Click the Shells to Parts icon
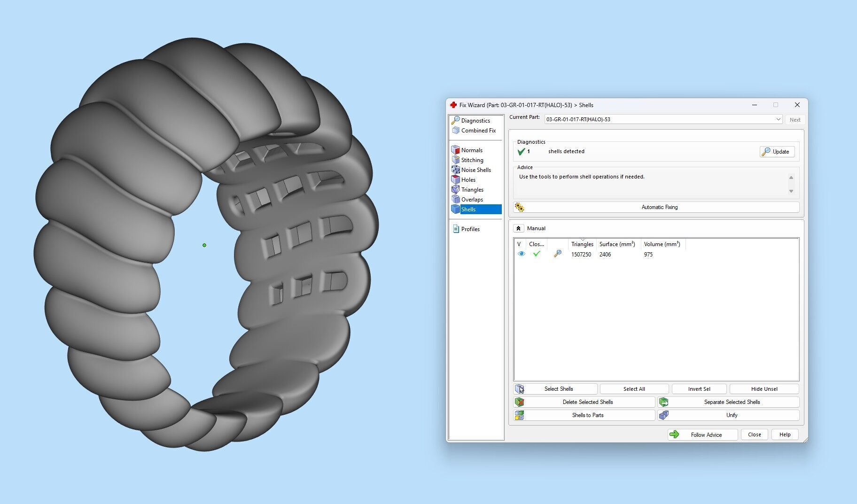 coord(519,415)
